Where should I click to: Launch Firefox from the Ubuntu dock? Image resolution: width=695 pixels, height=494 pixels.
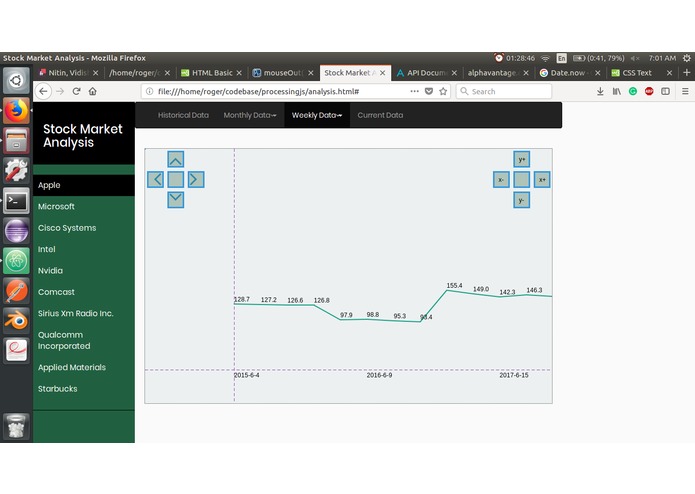click(16, 111)
